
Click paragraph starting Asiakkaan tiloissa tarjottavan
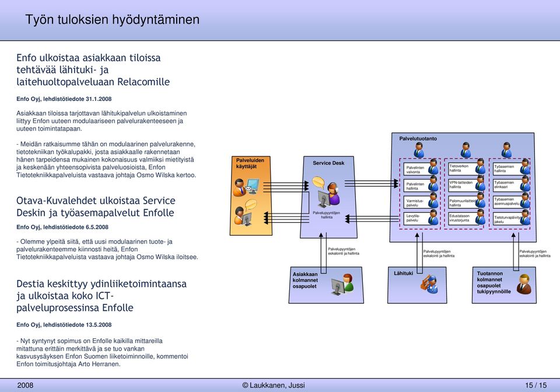pos(101,121)
